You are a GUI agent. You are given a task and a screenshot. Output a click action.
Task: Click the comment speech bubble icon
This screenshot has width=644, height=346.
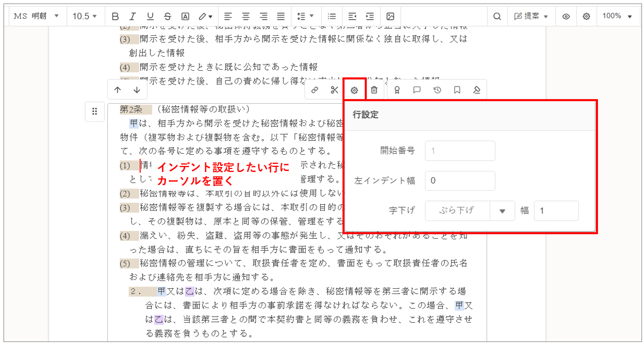point(417,90)
